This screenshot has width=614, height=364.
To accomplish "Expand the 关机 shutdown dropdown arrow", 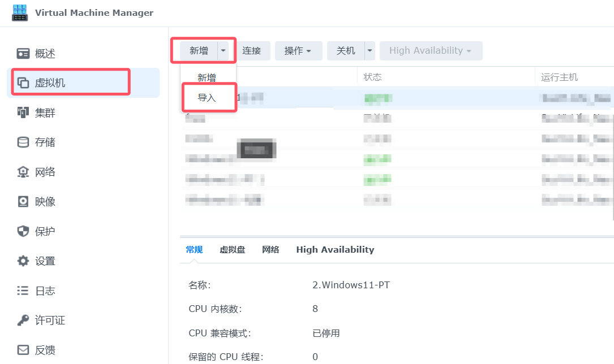I will pos(368,50).
